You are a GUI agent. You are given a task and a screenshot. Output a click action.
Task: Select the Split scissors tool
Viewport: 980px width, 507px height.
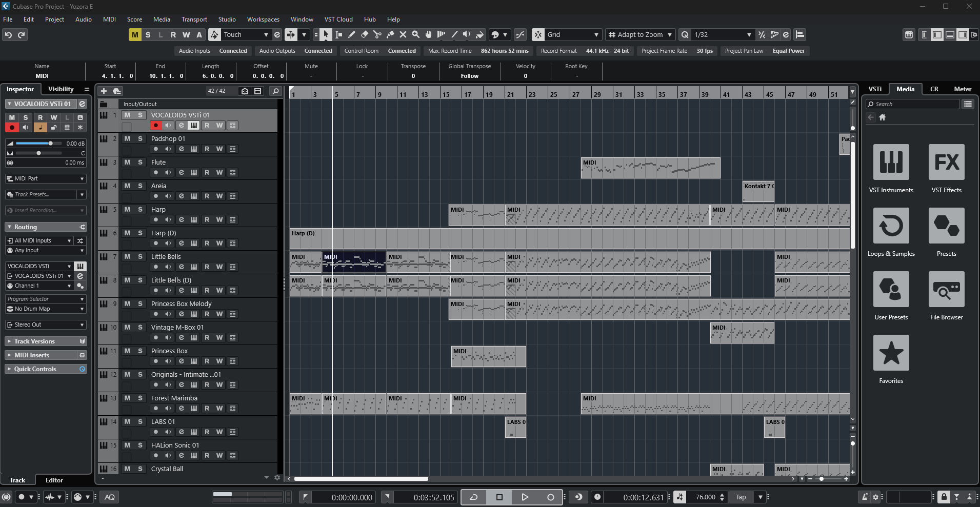click(x=377, y=35)
